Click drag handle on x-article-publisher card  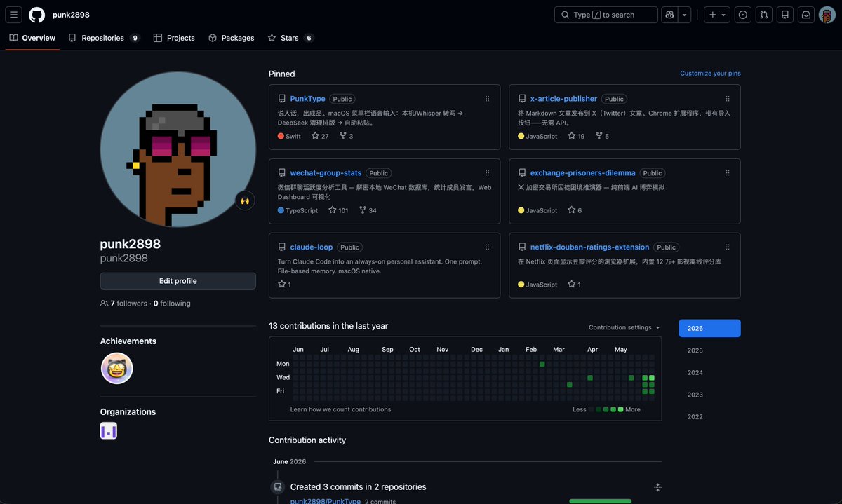tap(728, 99)
